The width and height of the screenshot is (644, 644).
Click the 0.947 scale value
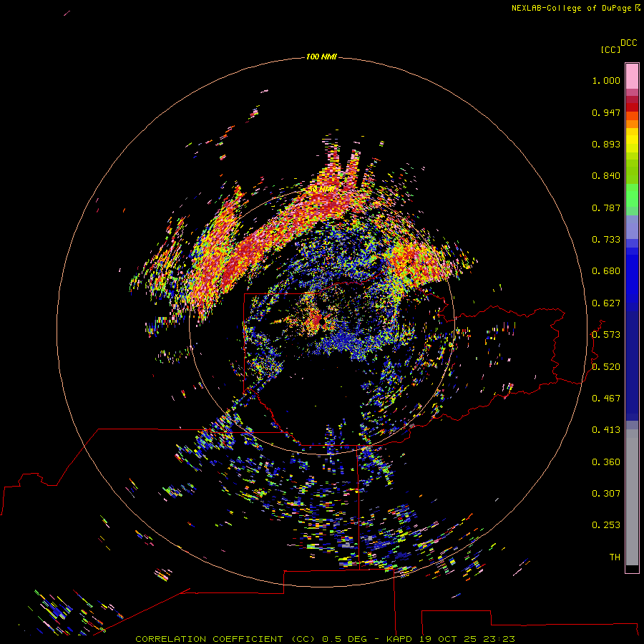(x=606, y=112)
